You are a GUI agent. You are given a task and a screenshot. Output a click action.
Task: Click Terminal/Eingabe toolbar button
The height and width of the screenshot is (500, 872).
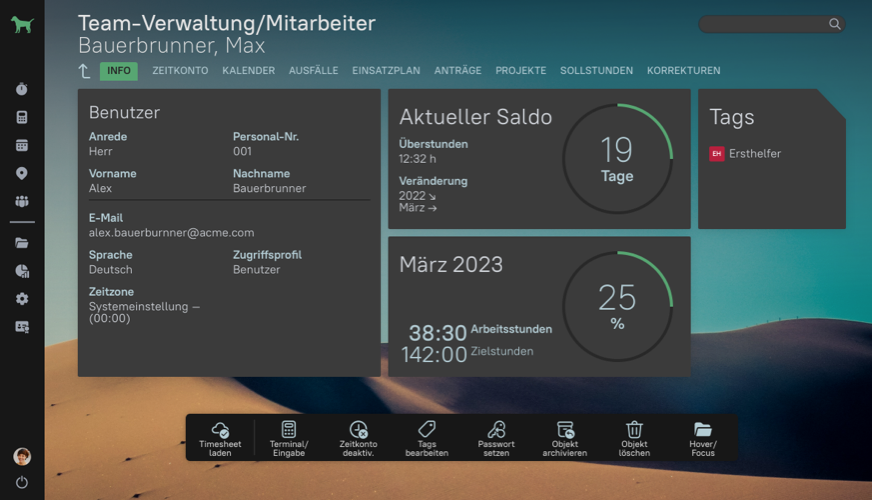pos(289,438)
